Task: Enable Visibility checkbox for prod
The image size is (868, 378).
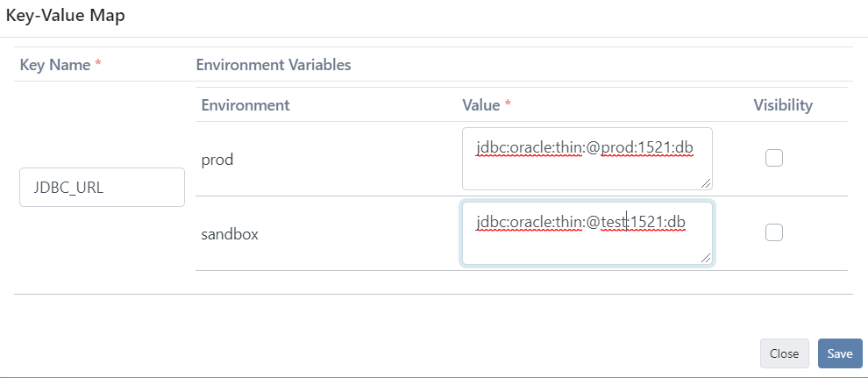Action: [x=774, y=158]
